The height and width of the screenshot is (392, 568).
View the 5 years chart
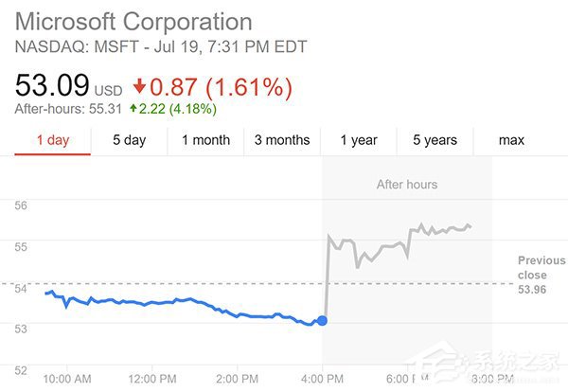pyautogui.click(x=435, y=140)
